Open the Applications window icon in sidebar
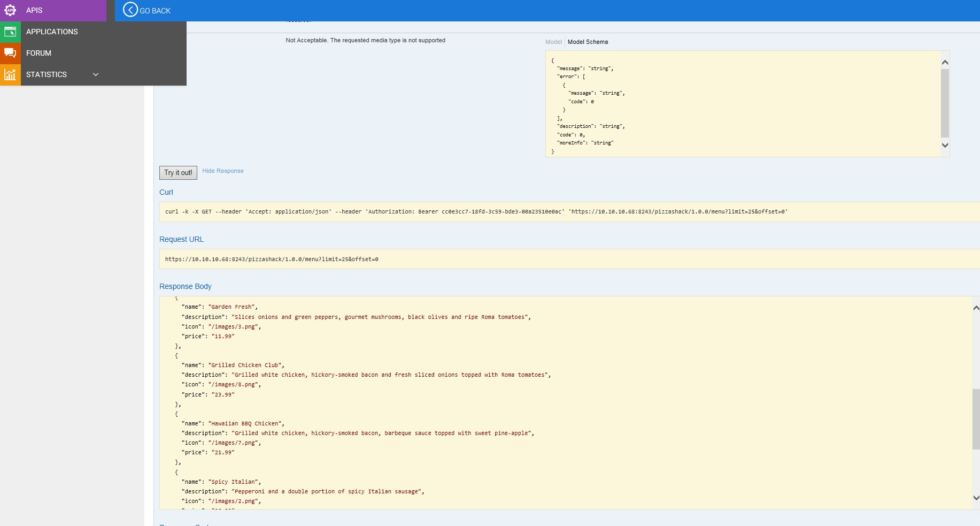The image size is (980, 526). pos(10,32)
